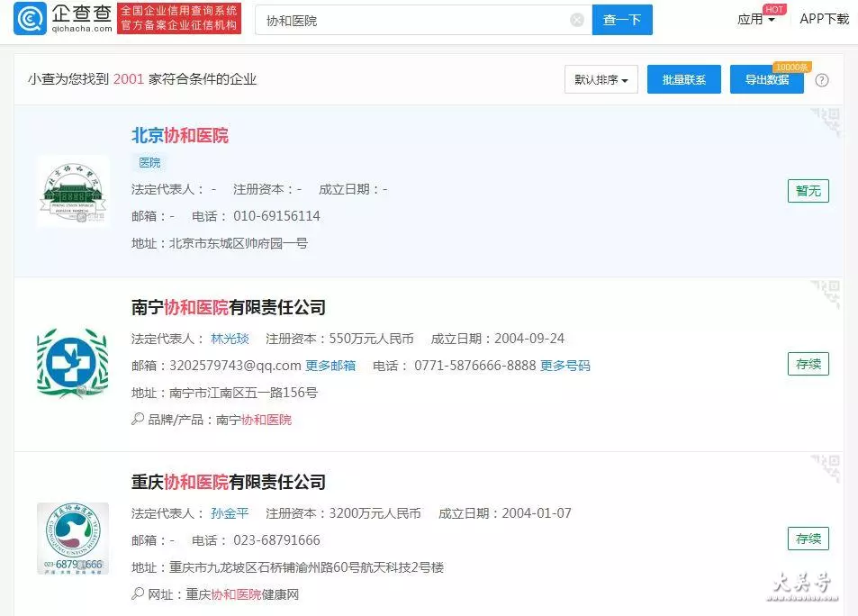858x616 pixels.
Task: Click the address 南宁市江南区五一路156号
Action: point(243,393)
